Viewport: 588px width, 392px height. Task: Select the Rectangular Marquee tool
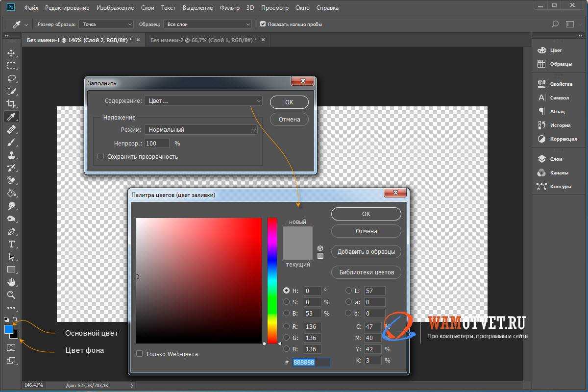(11, 66)
